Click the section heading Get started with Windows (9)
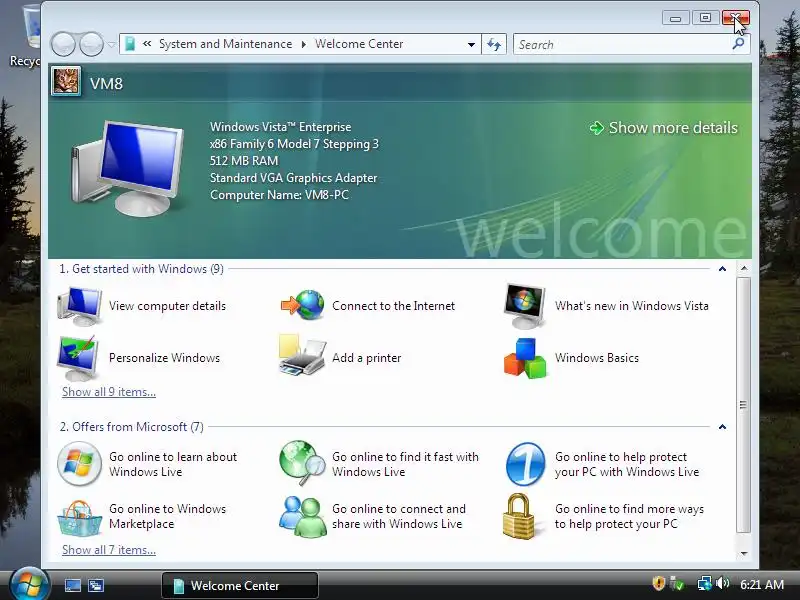 click(141, 269)
